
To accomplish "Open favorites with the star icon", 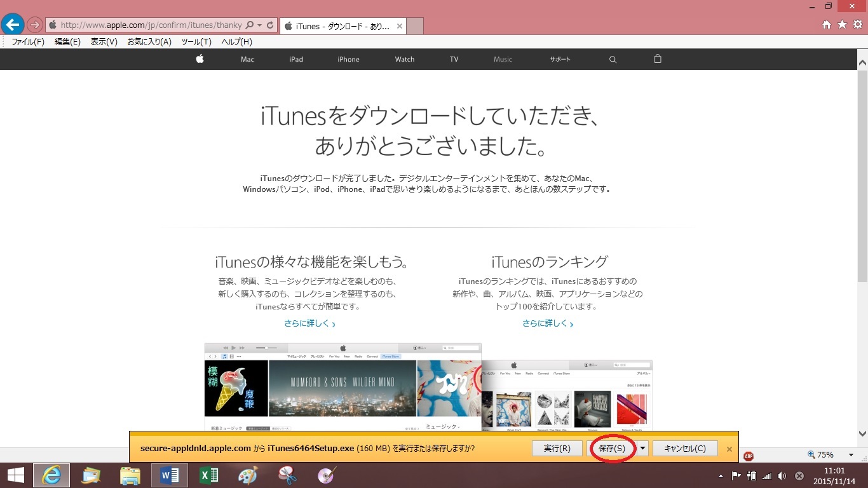I will (x=842, y=25).
